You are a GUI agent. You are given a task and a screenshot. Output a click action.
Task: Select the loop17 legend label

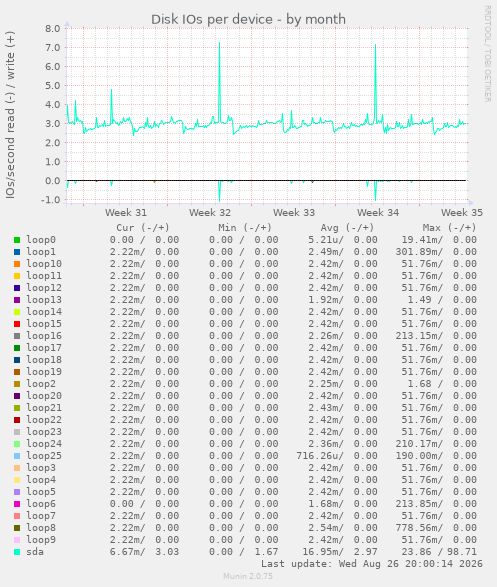pyautogui.click(x=44, y=348)
